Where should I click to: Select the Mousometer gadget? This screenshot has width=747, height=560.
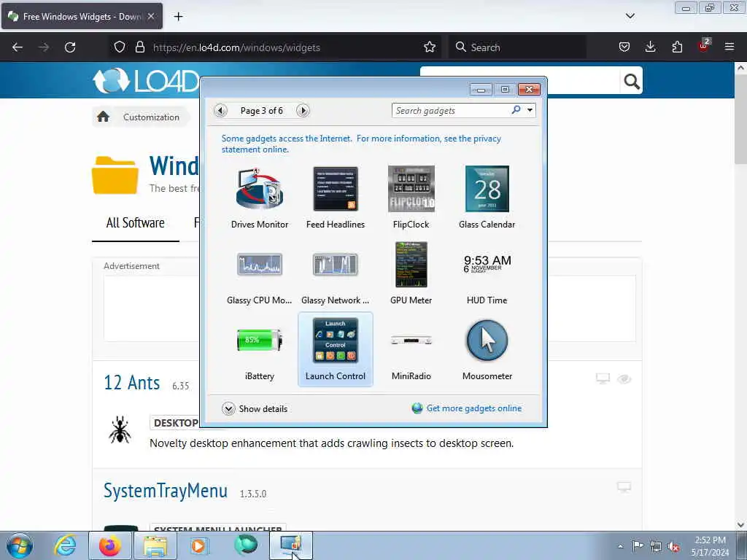click(487, 349)
